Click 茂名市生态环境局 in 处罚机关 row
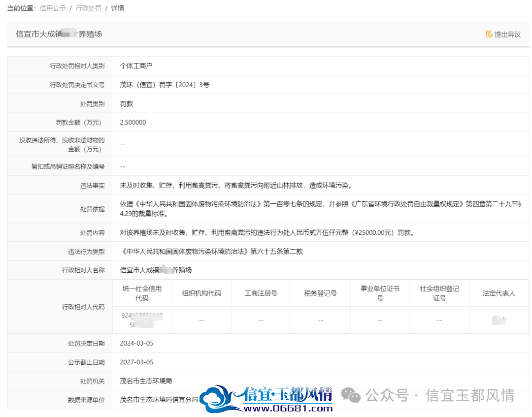This screenshot has width=532, height=417. coord(146,381)
